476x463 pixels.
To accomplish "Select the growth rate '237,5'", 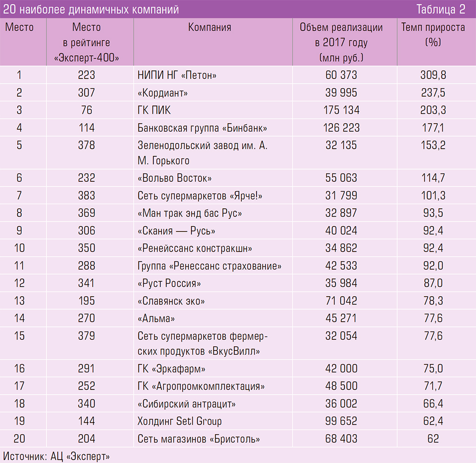I will click(433, 93).
